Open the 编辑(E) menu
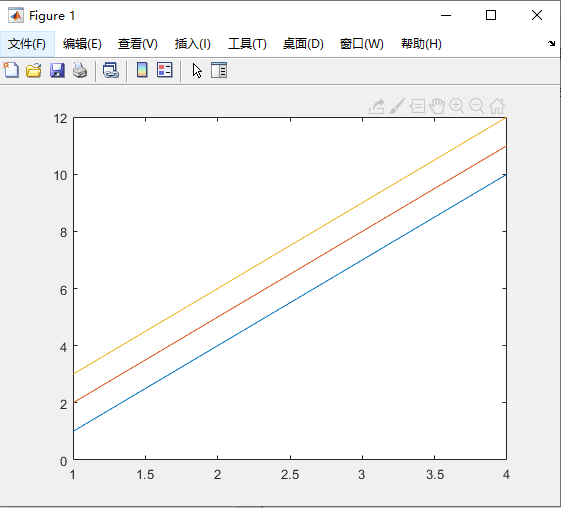 82,44
